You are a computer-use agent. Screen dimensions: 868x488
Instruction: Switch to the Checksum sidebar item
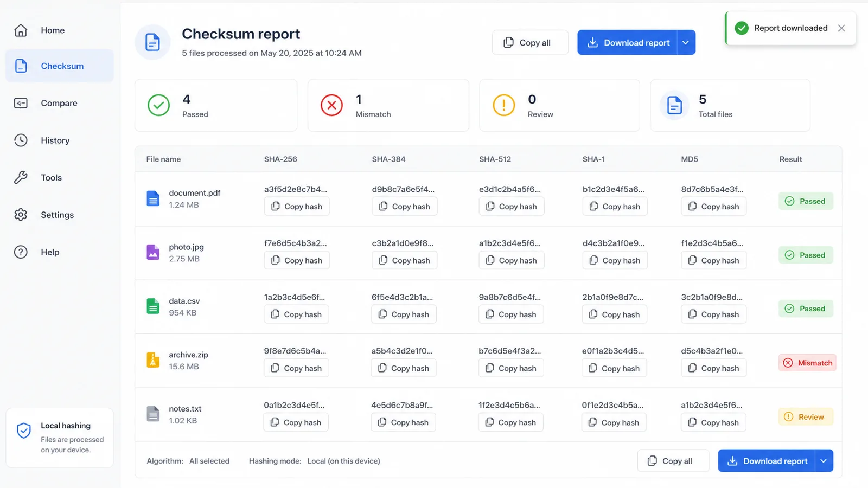[60, 66]
